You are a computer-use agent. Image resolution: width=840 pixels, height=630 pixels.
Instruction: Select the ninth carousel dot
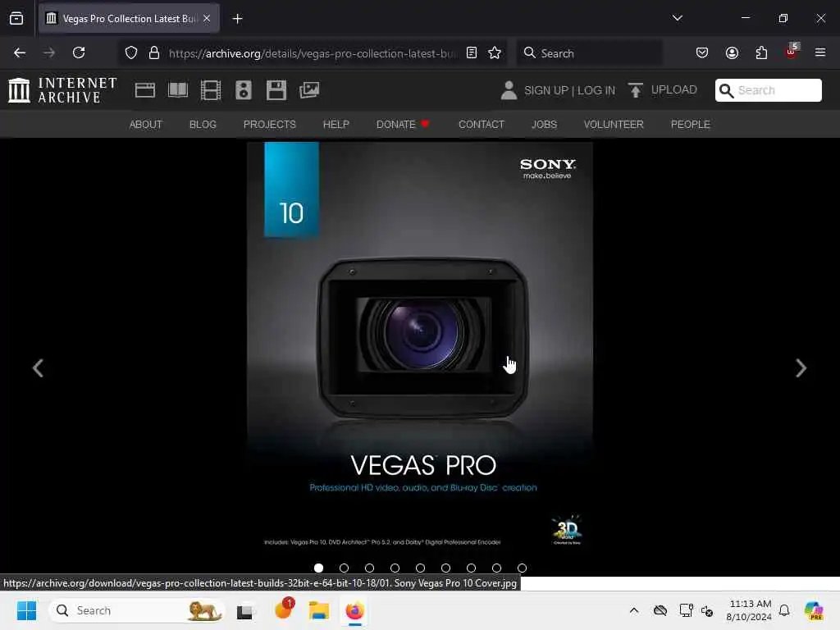pyautogui.click(x=523, y=568)
